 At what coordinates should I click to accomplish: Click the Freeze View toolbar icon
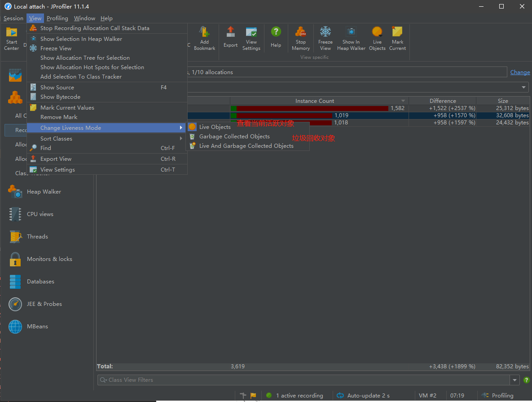[x=325, y=38]
